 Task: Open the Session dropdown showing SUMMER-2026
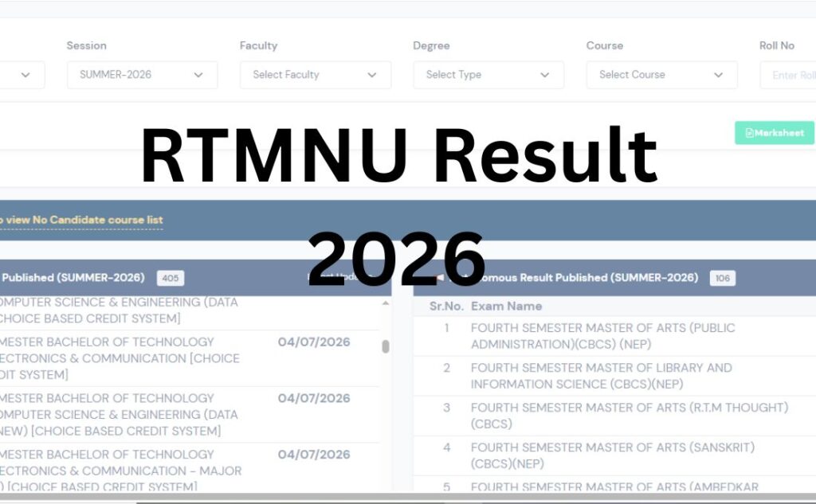[x=142, y=75]
